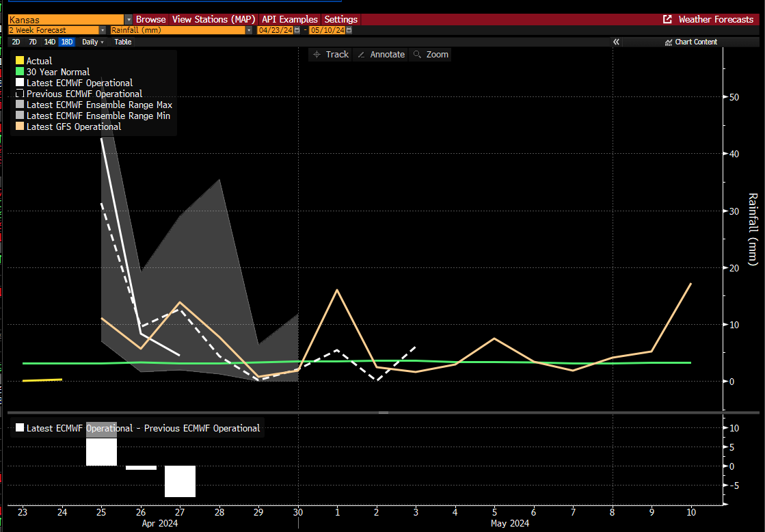Viewport: 765px width, 532px height.
Task: Click the "Latest ECMWF Ensemble Range Max" label
Action: 100,105
